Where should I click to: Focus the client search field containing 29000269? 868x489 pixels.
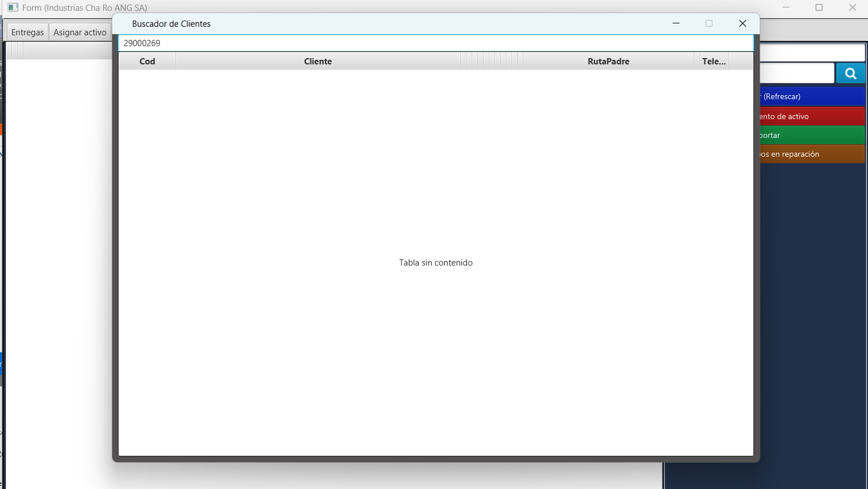[435, 43]
